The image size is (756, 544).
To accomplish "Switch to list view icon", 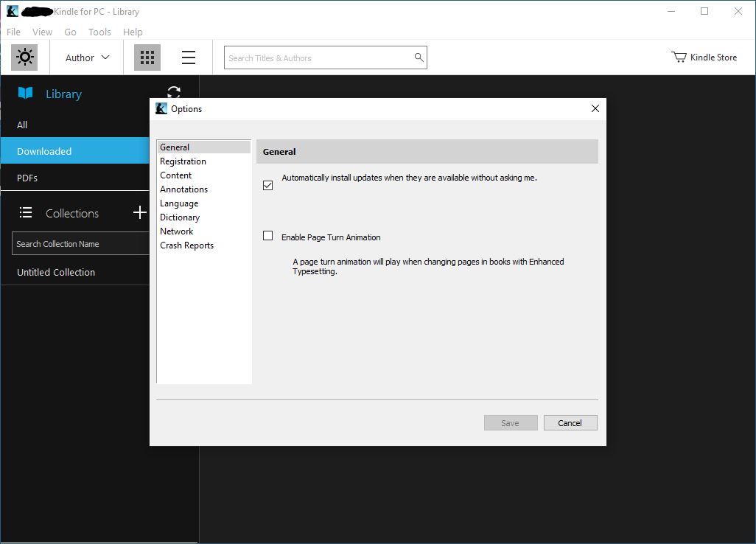I will pos(189,57).
